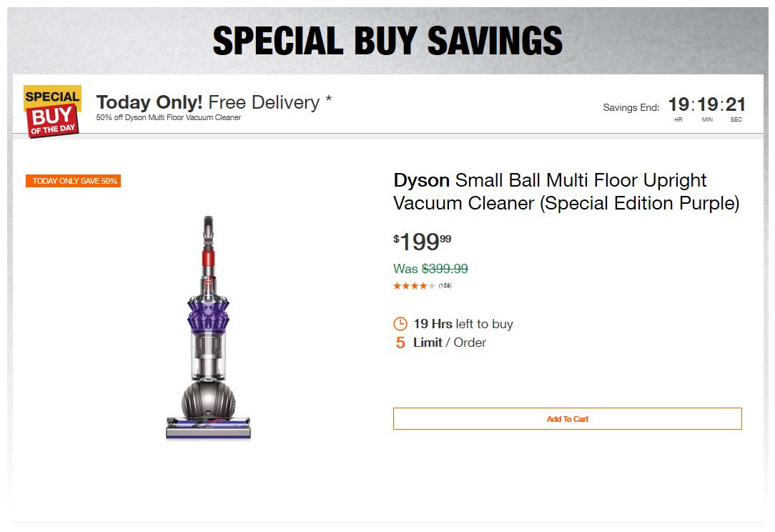Click the countdown hours value
The image size is (775, 532).
click(x=678, y=105)
